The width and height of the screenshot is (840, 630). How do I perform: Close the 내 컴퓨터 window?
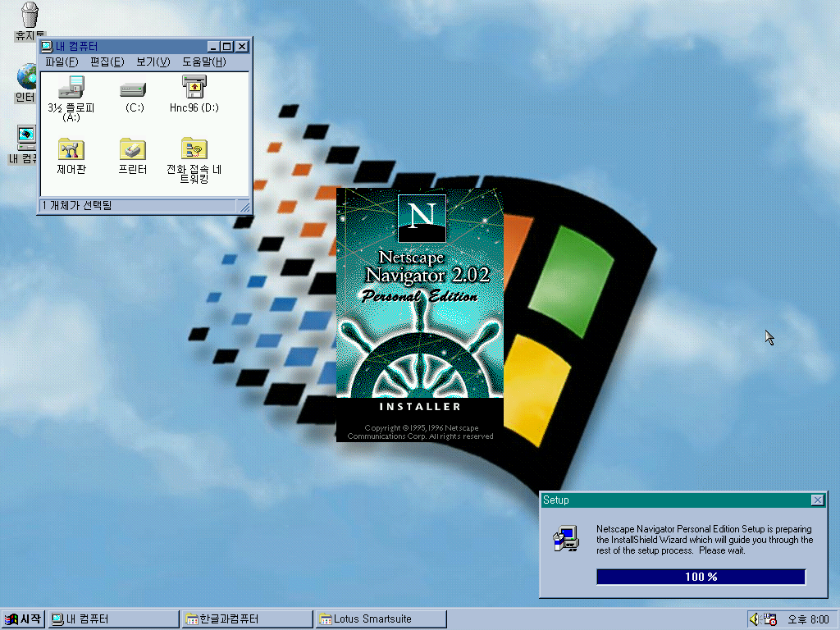[x=242, y=47]
